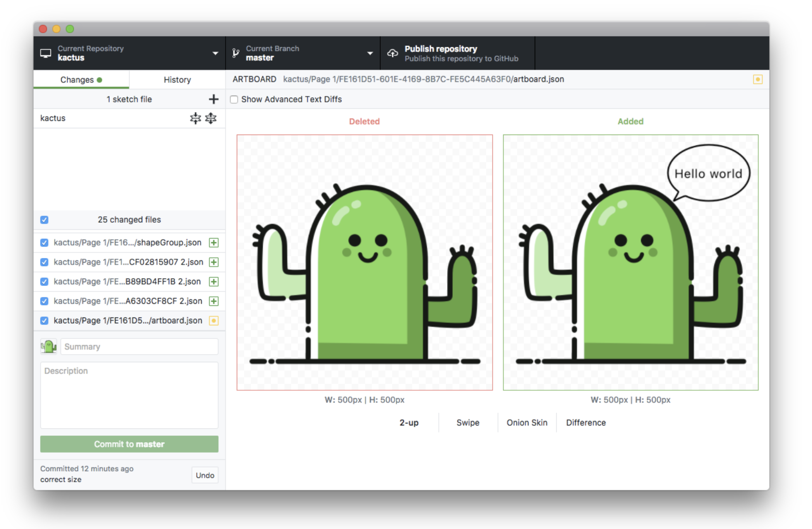Expand the Current Branch master dropdown
The width and height of the screenshot is (812, 529).
coord(303,53)
